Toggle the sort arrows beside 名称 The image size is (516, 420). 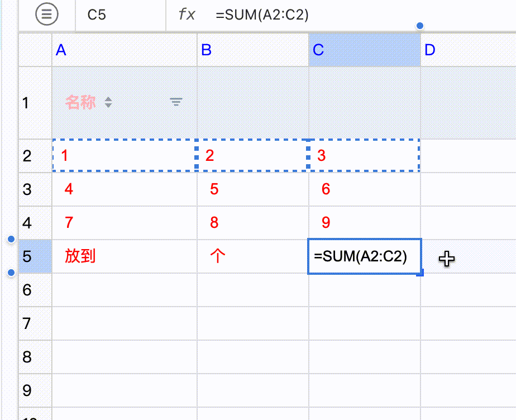pyautogui.click(x=108, y=102)
